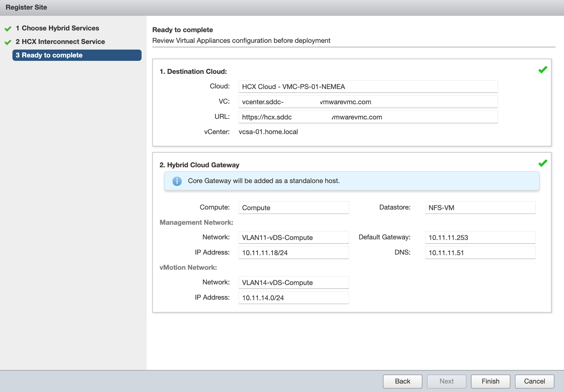The height and width of the screenshot is (392, 564).
Task: Click the Default Gateway field
Action: tap(480, 237)
